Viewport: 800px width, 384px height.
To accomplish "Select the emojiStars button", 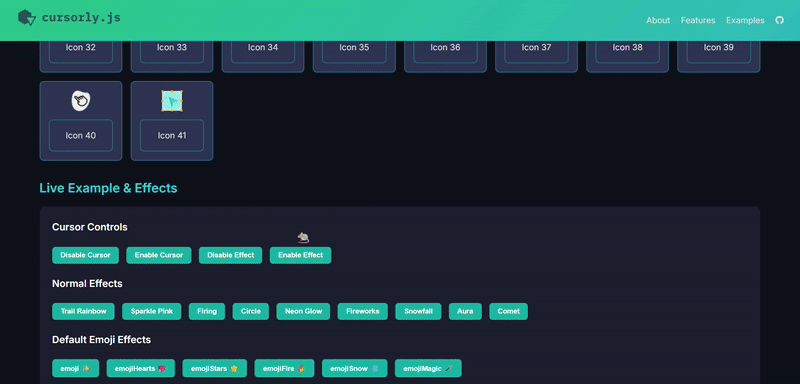I will [x=215, y=368].
